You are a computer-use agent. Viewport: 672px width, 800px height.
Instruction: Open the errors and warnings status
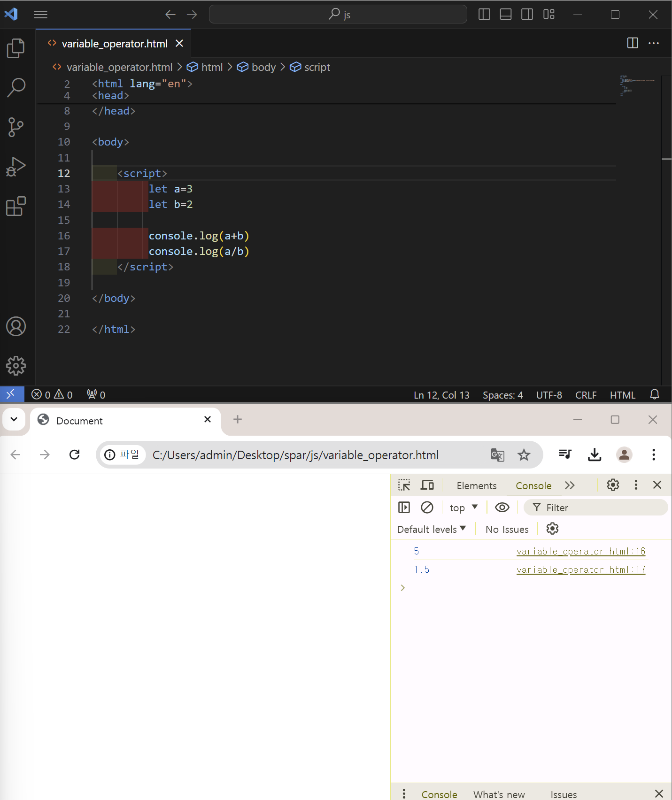[52, 395]
